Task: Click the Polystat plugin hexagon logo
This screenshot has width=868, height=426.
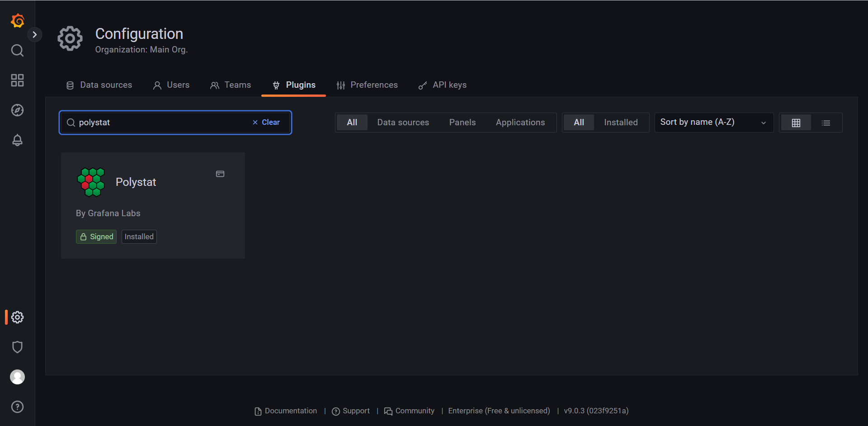Action: coord(91,182)
